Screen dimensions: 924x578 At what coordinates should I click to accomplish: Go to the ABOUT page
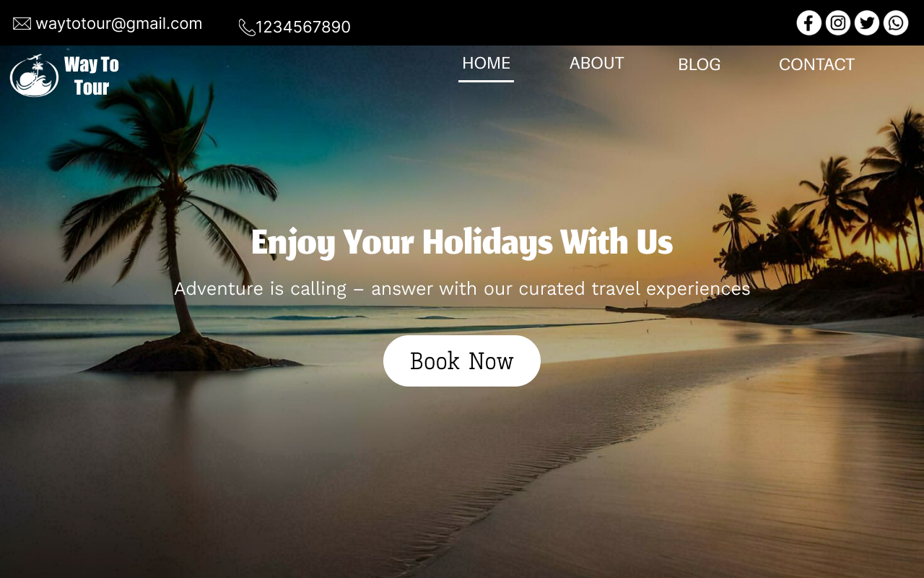[x=596, y=63]
